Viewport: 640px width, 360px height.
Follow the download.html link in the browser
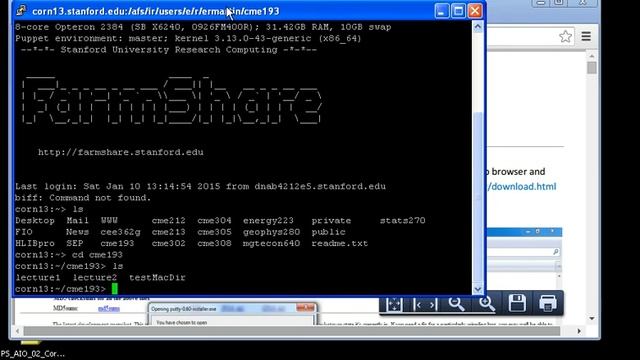522,187
